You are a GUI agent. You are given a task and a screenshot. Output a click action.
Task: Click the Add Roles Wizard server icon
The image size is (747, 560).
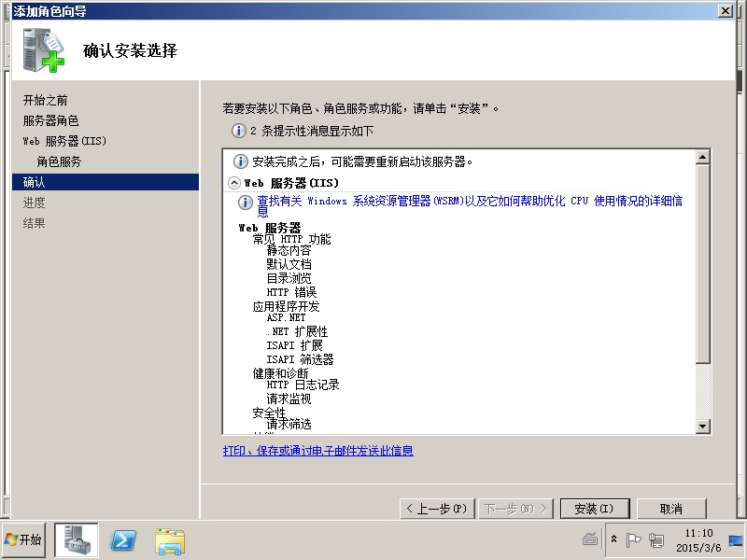[x=43, y=50]
